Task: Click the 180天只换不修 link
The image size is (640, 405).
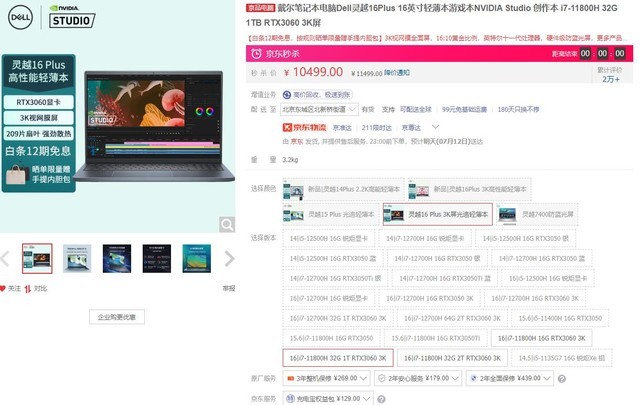Action: coord(518,109)
